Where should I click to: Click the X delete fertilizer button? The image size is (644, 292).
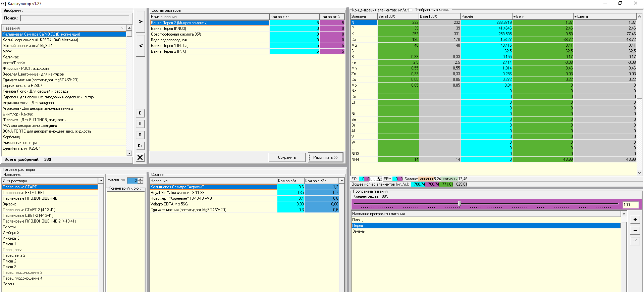click(x=140, y=157)
